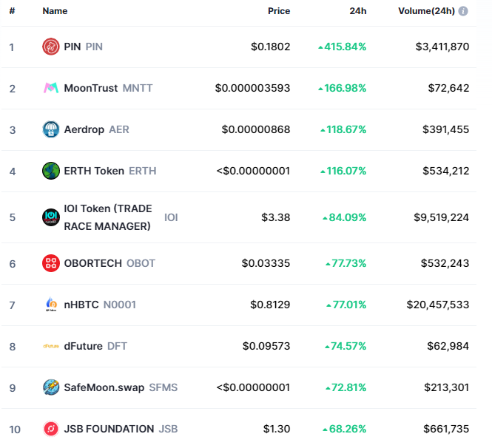
Task: Sort by the Price column header
Action: pos(279,11)
